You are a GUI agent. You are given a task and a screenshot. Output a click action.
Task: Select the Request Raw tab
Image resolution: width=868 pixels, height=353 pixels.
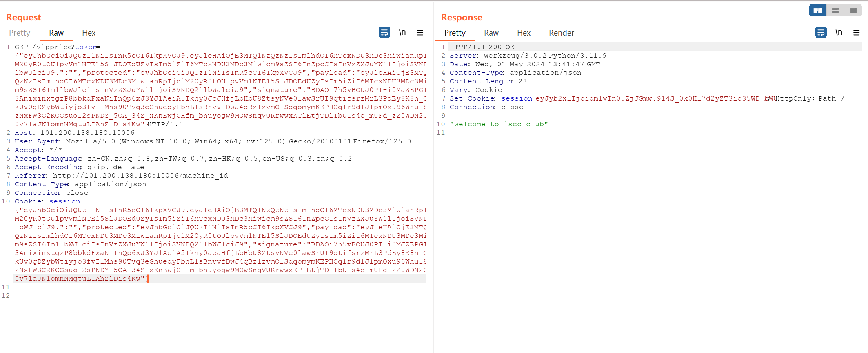(56, 33)
